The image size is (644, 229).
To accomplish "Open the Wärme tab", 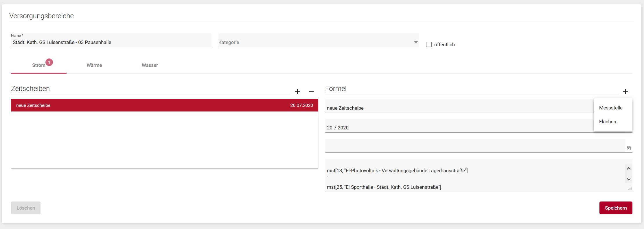I will point(94,65).
